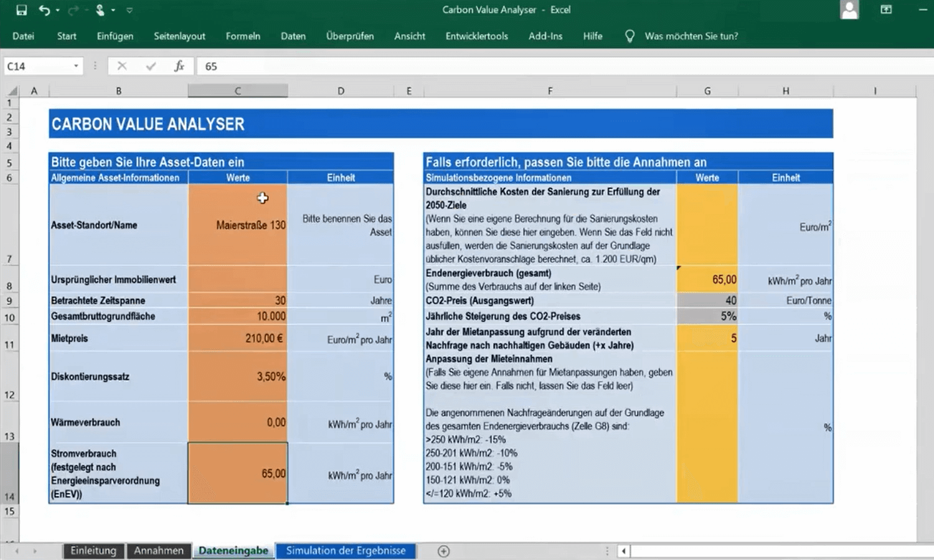The image size is (934, 560).
Task: Select column B via its header
Action: pos(118,91)
